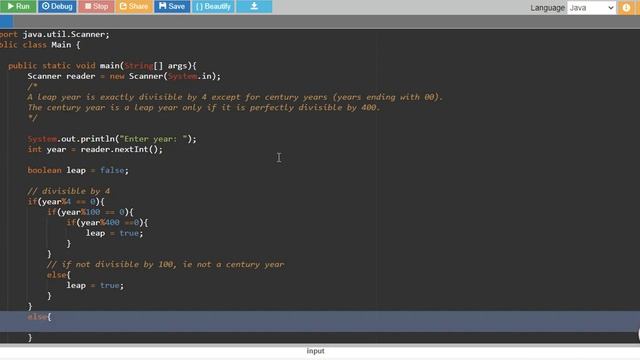Click the 'Scanner reader = new Scanner' line

click(x=124, y=76)
